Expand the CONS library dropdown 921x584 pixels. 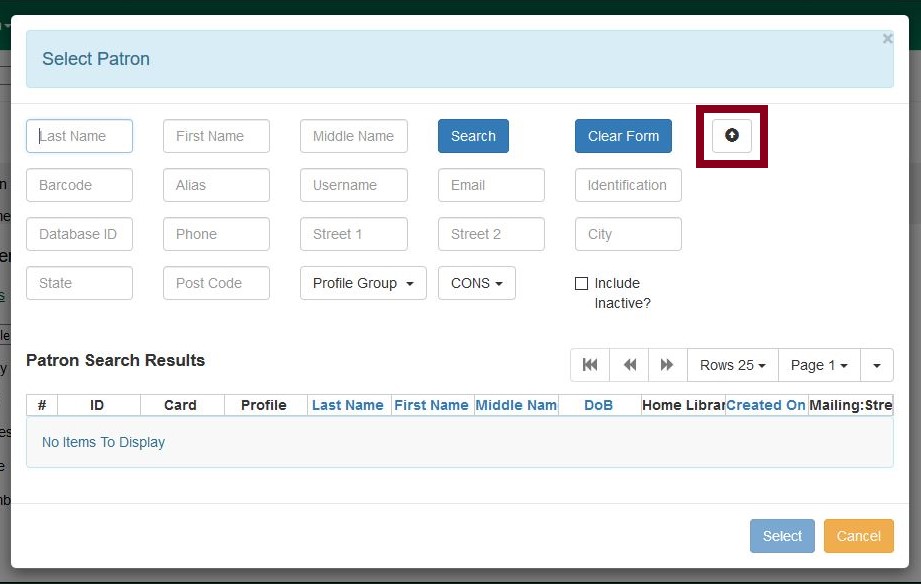tap(476, 283)
